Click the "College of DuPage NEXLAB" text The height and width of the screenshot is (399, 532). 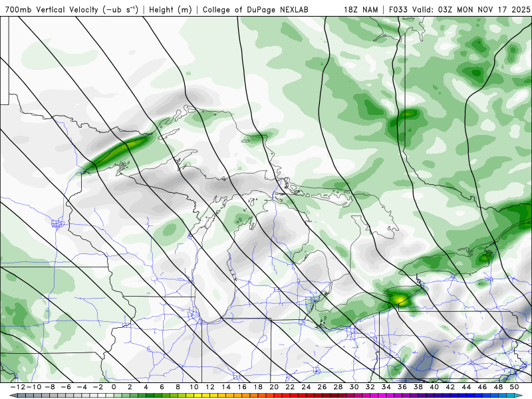point(255,9)
